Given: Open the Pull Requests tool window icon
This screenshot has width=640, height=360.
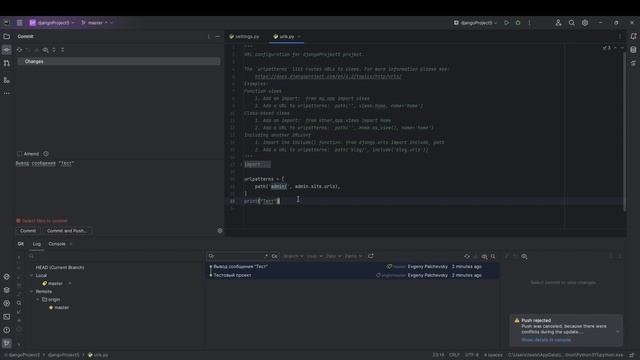Looking at the screenshot, I should coord(7,63).
